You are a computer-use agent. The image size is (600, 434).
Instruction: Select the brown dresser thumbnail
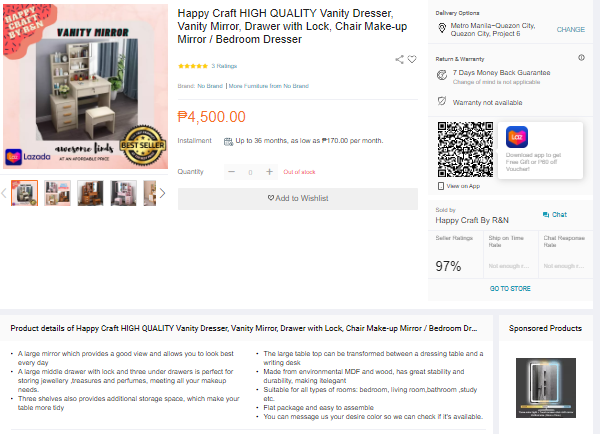coord(90,193)
